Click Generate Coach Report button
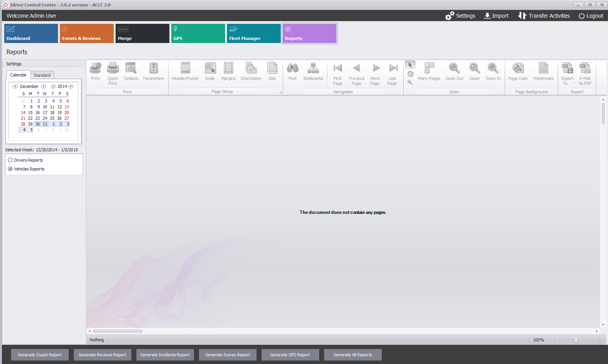Viewport: 608px width, 364px height. 40,355
